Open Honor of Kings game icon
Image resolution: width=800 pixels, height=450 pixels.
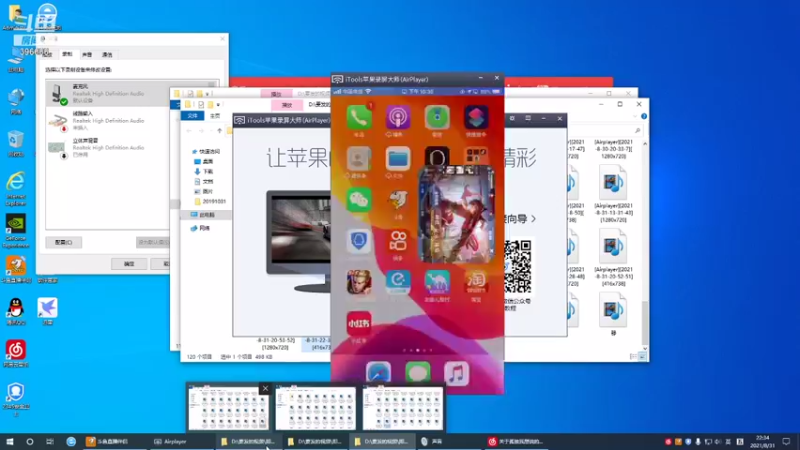[x=359, y=282]
